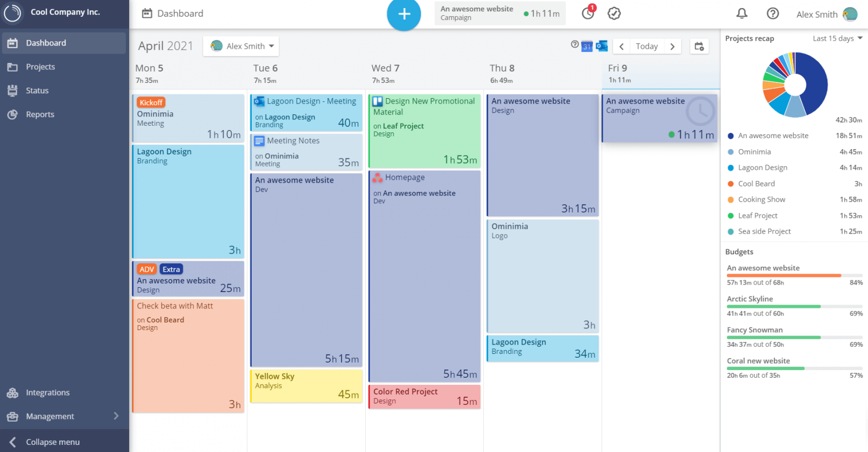Click the Google Calendar sync icon

pyautogui.click(x=586, y=47)
